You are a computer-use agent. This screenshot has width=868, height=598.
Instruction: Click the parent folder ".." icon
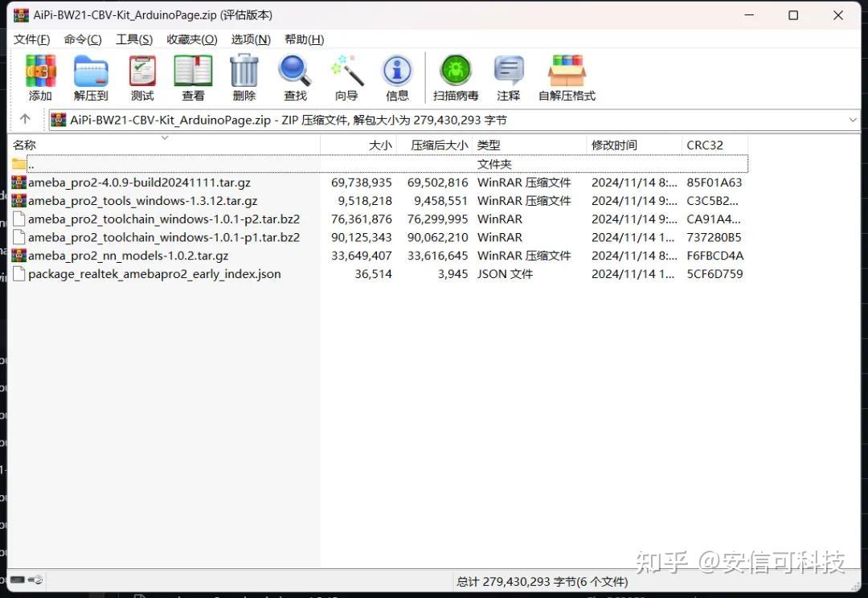point(18,164)
